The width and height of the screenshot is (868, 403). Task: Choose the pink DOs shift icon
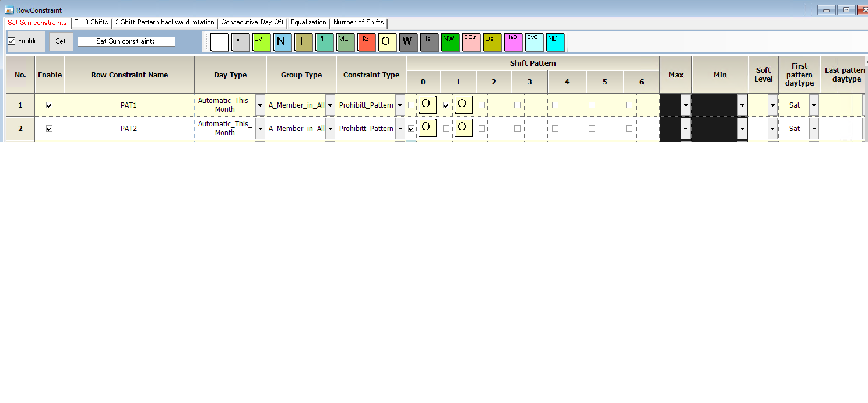(x=472, y=43)
